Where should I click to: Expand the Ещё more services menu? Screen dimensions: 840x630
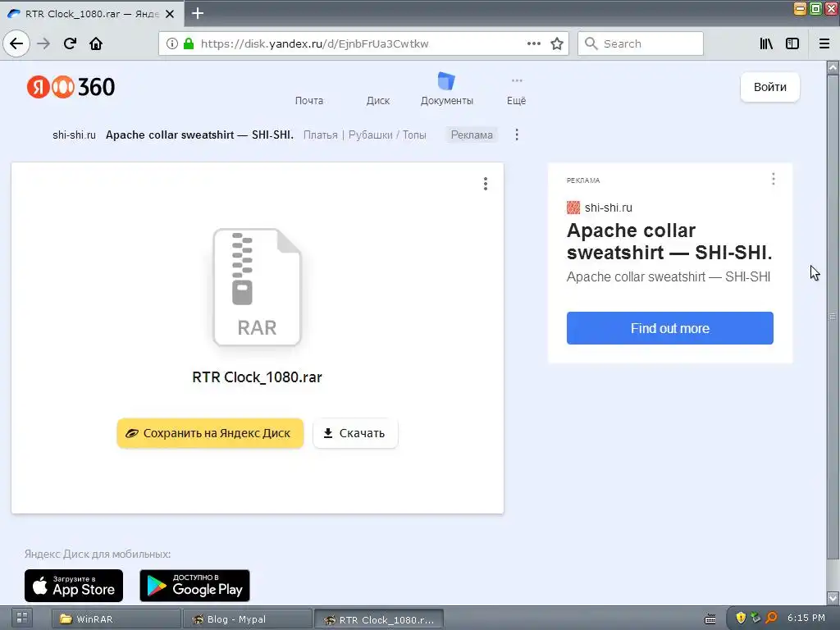[x=517, y=90]
